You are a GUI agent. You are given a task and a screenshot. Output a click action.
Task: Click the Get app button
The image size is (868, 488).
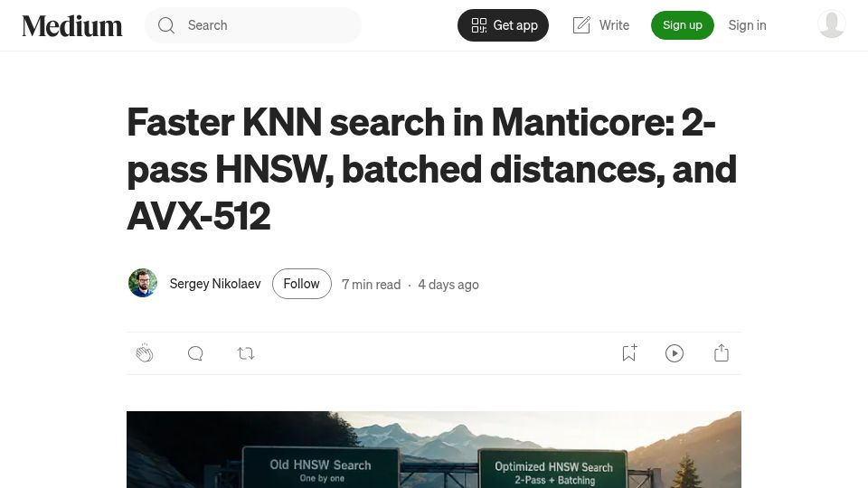tap(503, 25)
